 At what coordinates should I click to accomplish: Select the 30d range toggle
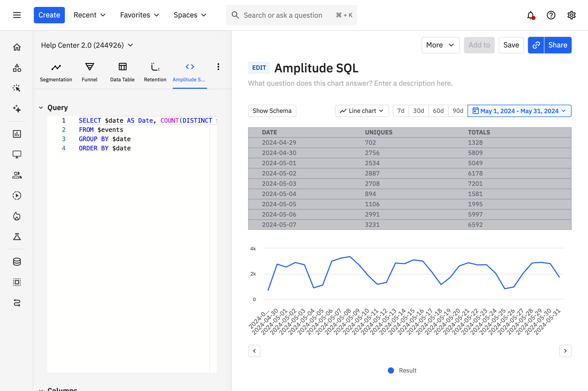[418, 111]
